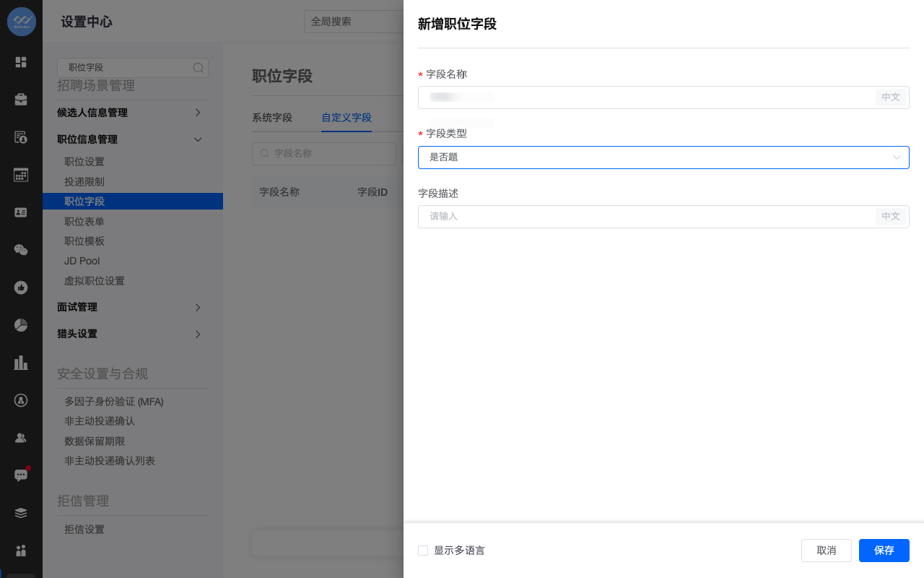Open the dashboard grid icon in sidebar

coord(21,62)
